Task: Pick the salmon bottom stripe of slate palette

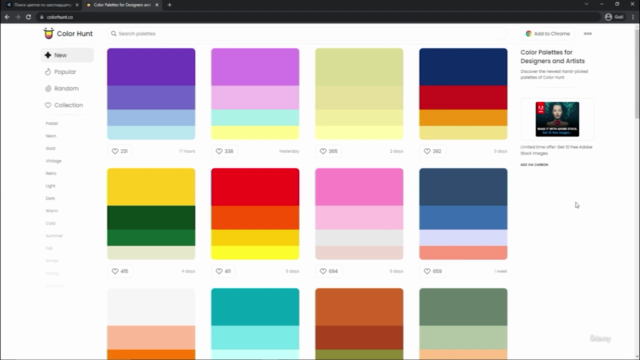Action: [463, 253]
